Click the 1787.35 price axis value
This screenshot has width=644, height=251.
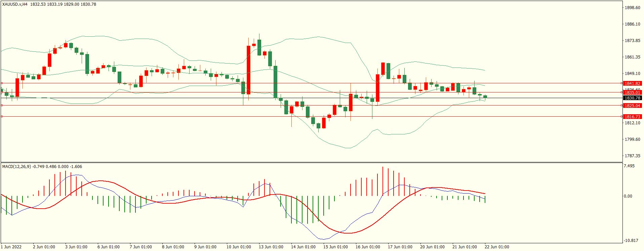632,156
